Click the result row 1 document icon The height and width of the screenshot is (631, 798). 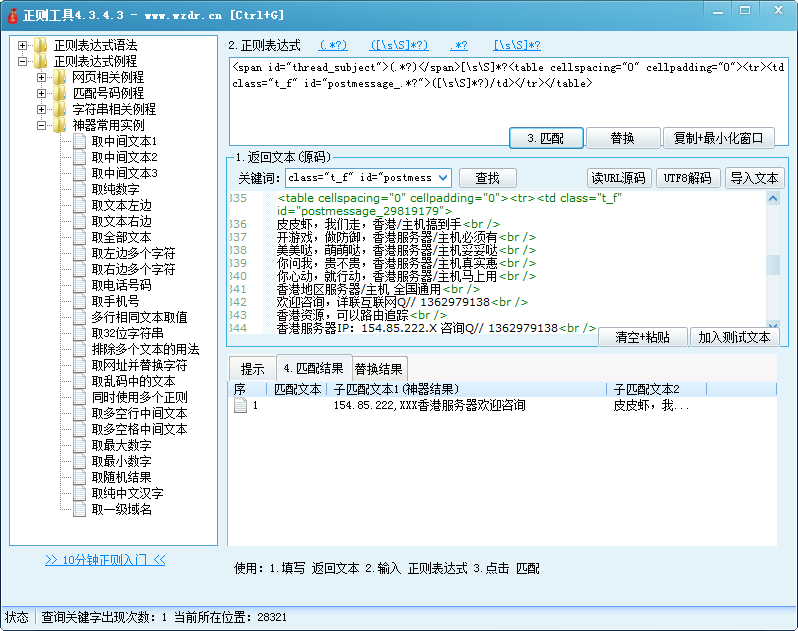coord(240,406)
